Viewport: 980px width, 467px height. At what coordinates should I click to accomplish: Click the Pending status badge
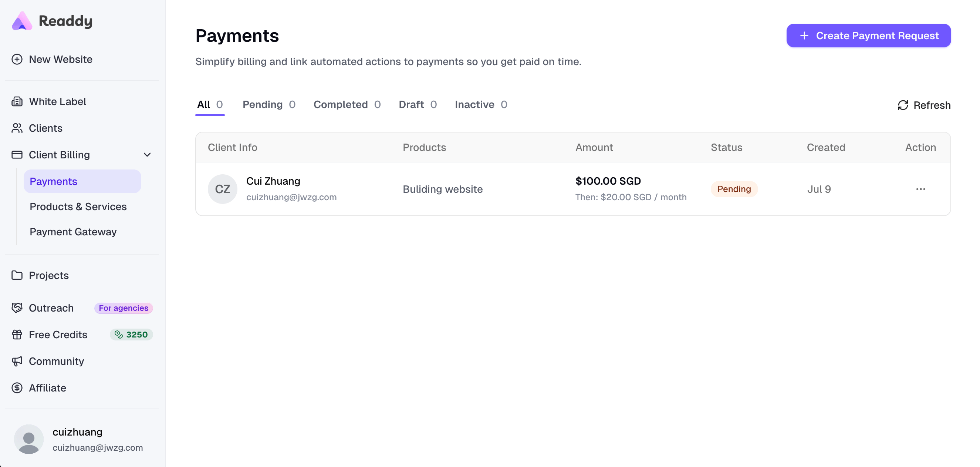[x=734, y=189]
